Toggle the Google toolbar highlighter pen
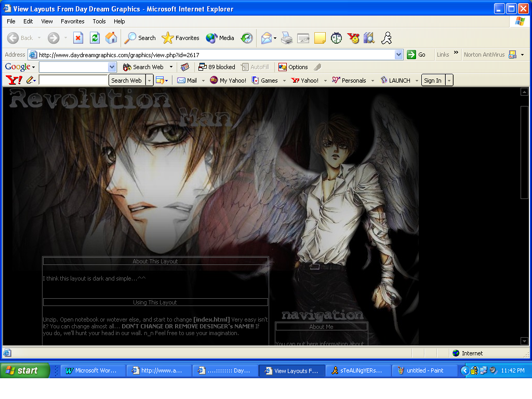Screen dimensions: 532x399 tap(317, 67)
